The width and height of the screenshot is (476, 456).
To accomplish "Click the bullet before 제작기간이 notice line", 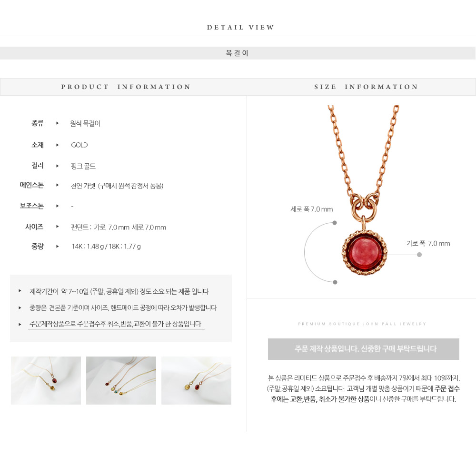I will [x=20, y=291].
